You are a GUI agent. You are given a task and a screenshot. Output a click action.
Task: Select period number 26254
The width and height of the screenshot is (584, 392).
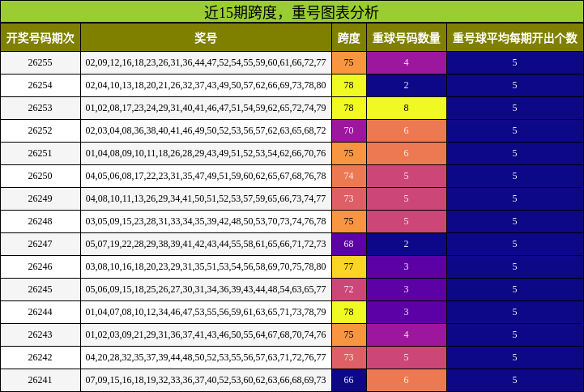(40, 85)
